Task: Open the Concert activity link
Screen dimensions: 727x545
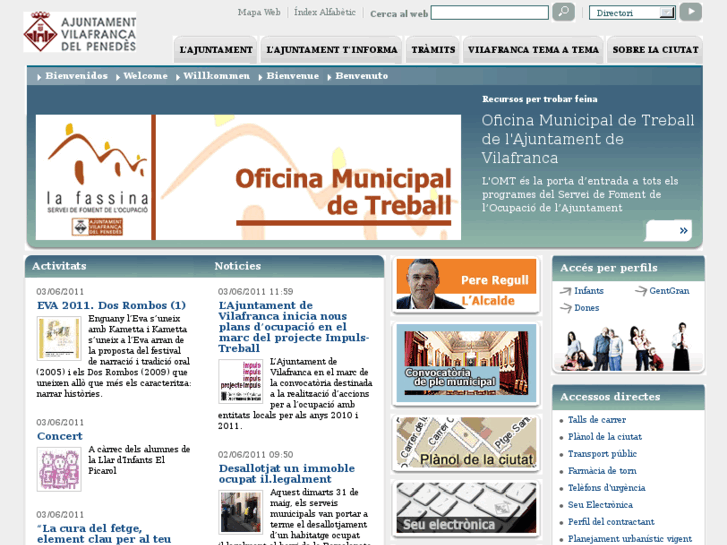Action: point(59,436)
